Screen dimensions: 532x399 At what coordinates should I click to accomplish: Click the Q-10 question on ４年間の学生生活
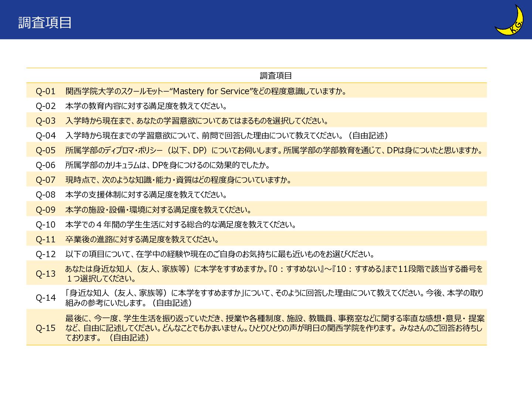click(x=181, y=225)
